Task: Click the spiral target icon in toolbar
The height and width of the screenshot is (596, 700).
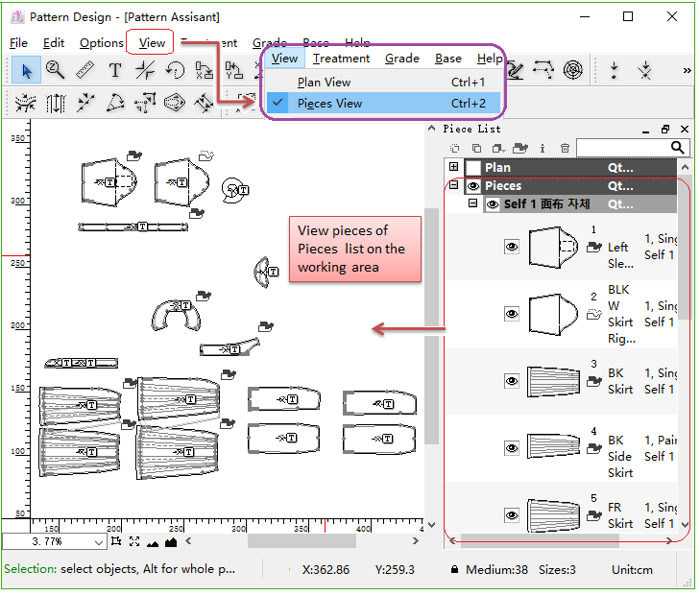Action: 572,69
